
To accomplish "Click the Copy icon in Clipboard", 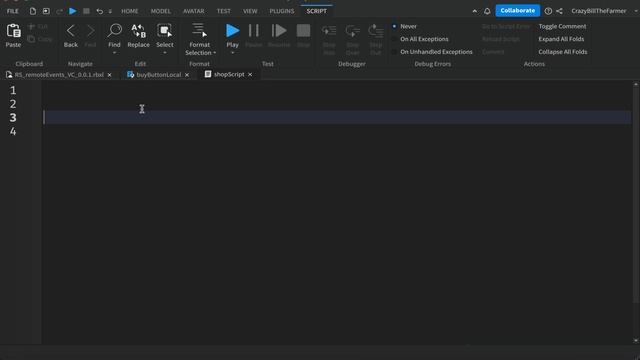I will (31, 39).
